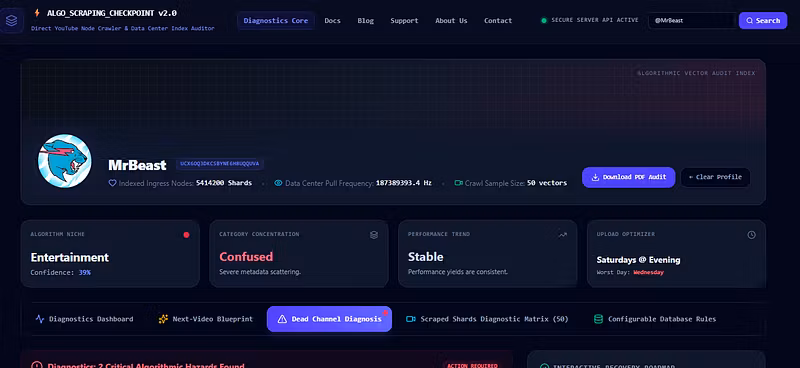Click the Clear Profile button
Screen dimensions: 800x368
pyautogui.click(x=715, y=177)
